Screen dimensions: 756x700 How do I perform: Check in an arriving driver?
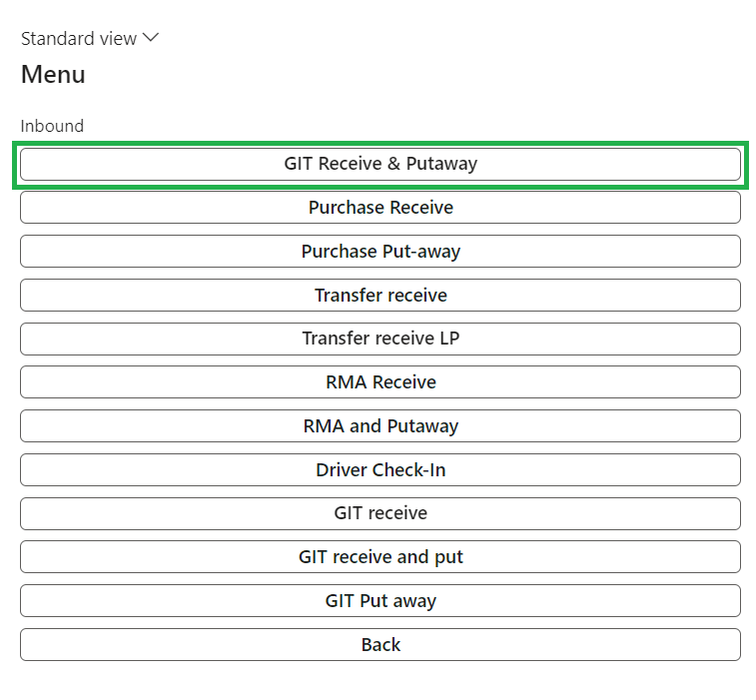coord(379,470)
